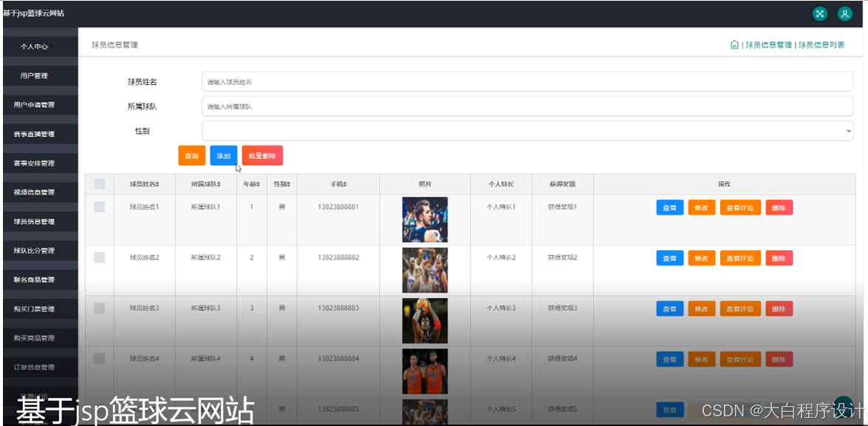Sort by 所属球队 column header
Screen dimensions: 868x426
[x=206, y=184]
